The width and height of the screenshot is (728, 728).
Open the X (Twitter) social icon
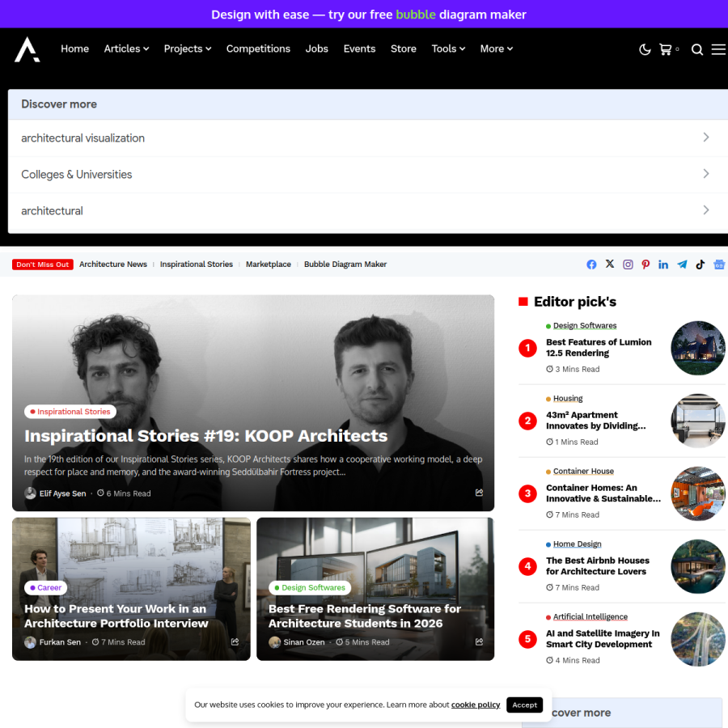(x=610, y=264)
